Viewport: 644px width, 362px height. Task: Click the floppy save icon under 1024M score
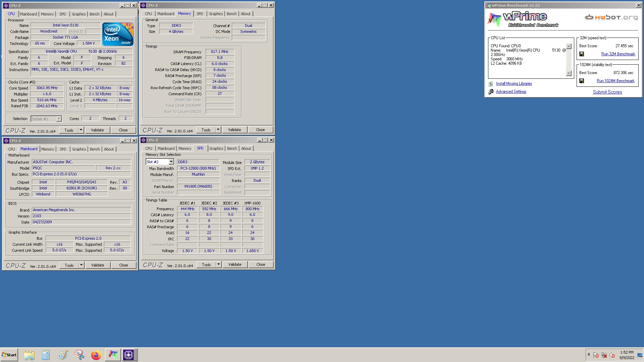(582, 81)
